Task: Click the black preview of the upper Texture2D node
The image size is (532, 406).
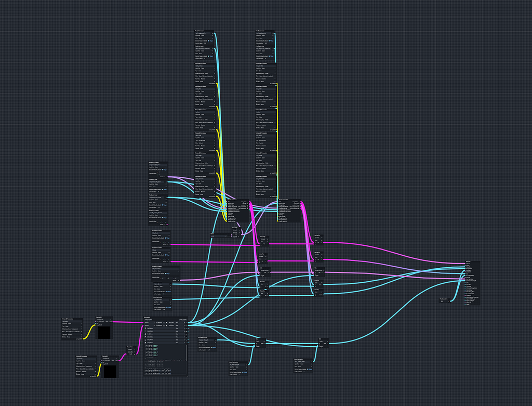Action: click(x=103, y=333)
